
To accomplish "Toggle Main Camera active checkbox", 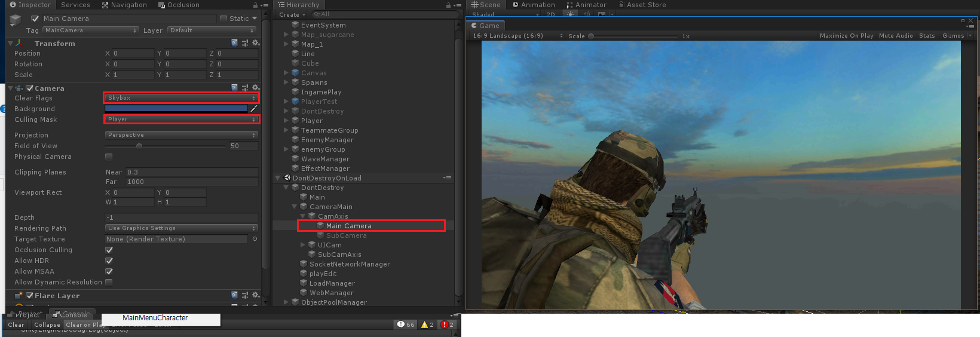I will [35, 19].
